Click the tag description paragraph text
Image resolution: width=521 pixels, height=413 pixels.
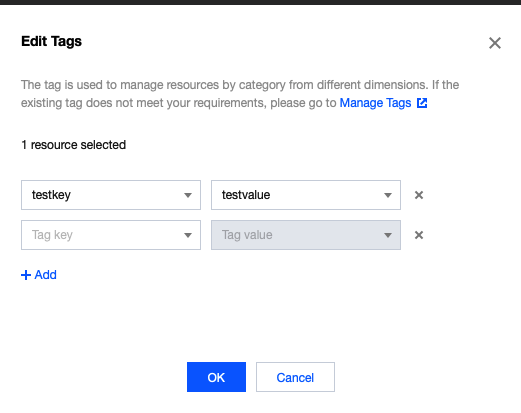pyautogui.click(x=240, y=94)
